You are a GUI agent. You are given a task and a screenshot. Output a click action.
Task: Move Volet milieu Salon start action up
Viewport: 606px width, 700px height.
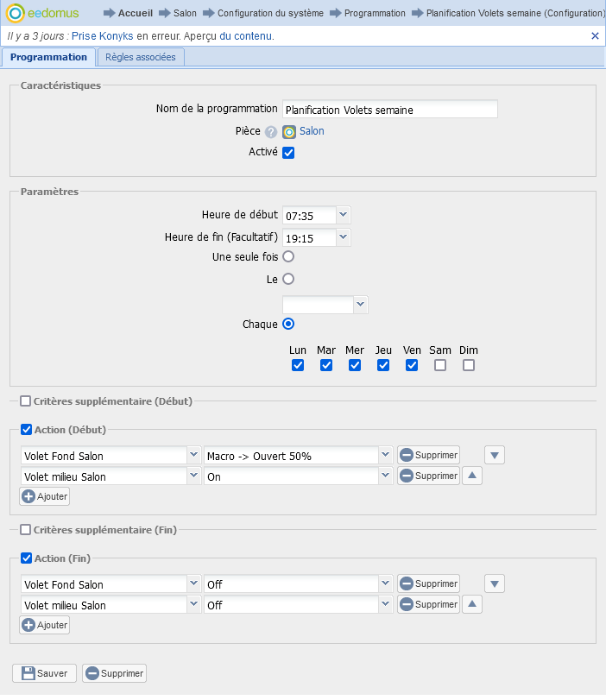[x=472, y=476]
